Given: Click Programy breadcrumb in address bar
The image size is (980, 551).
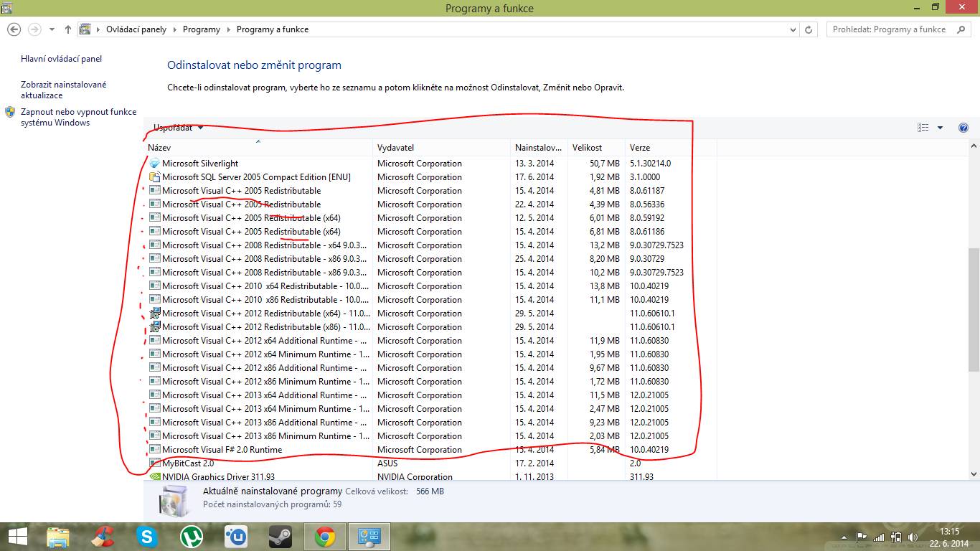Looking at the screenshot, I should 202,29.
